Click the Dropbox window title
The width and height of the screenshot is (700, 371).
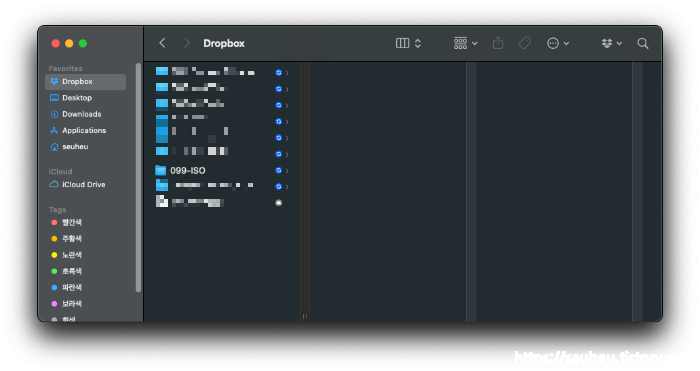(x=224, y=43)
